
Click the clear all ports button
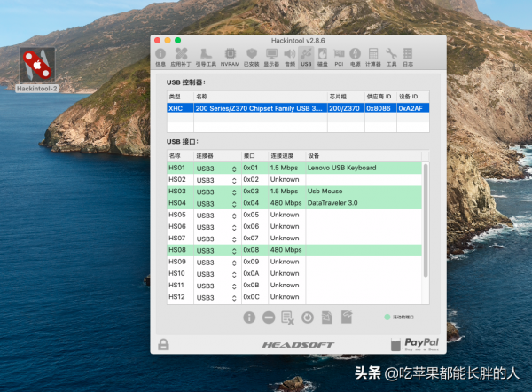pyautogui.click(x=287, y=318)
